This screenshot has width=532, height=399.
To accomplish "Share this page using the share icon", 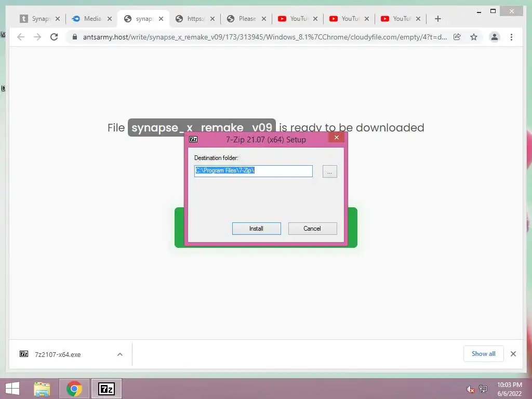I will tap(457, 37).
